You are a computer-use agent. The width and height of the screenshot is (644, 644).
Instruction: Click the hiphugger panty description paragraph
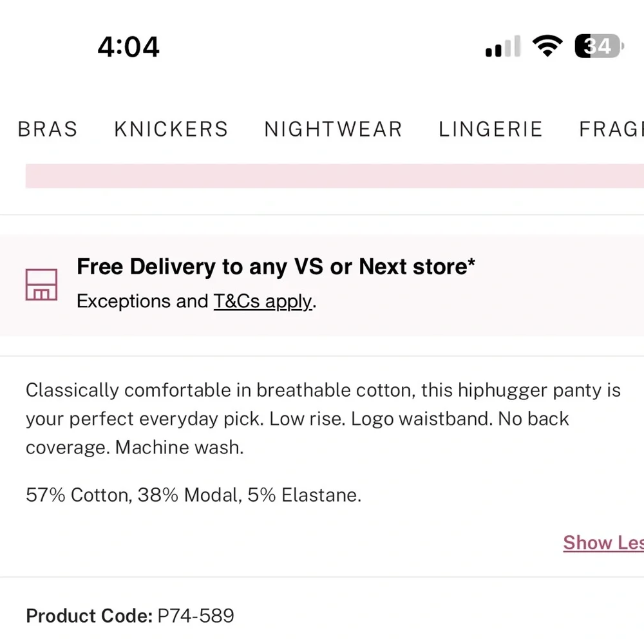[323, 419]
